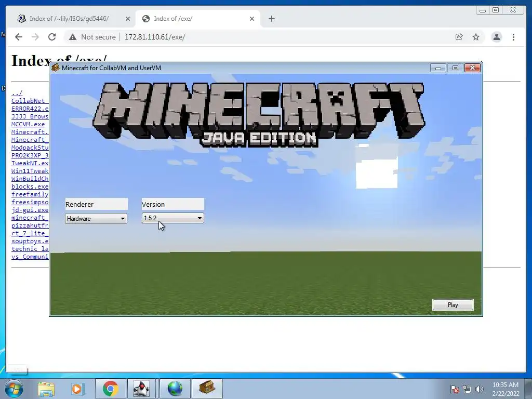532x399 pixels.
Task: Click the freefamily link
Action: [x=30, y=194]
